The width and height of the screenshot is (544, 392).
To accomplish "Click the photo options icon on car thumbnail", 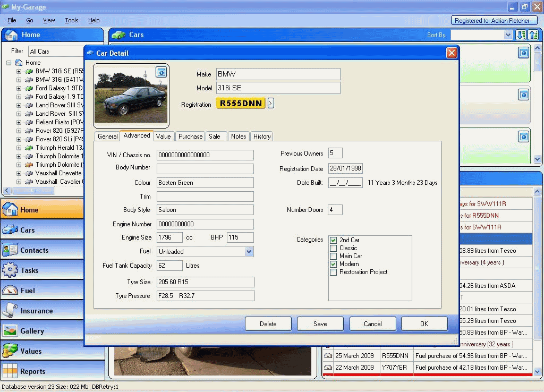I will 161,72.
